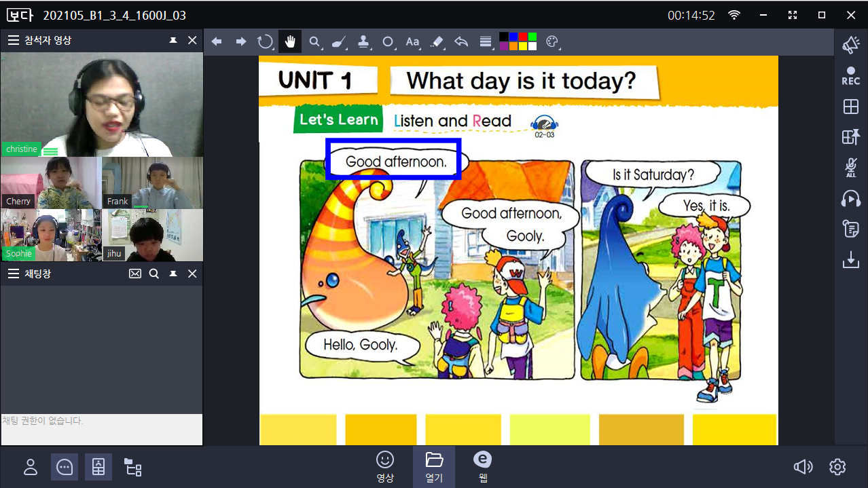Toggle the attendee video layout button
Image resolution: width=868 pixels, height=488 pixels.
98,467
